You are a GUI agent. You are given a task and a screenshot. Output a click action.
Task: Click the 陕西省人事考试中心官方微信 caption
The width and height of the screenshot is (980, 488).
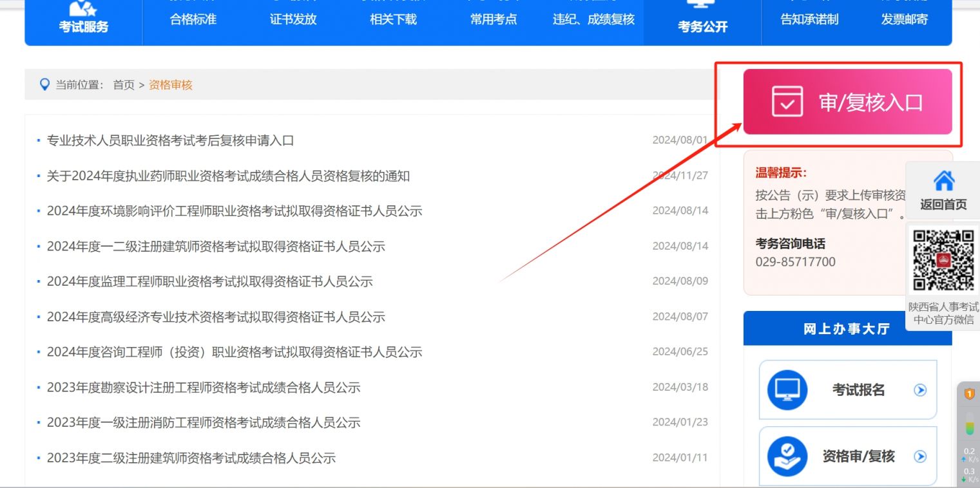coord(943,314)
